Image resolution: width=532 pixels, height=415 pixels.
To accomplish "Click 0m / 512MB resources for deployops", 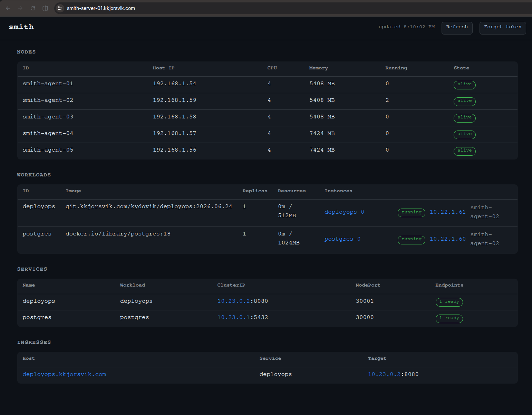I will pyautogui.click(x=287, y=211).
